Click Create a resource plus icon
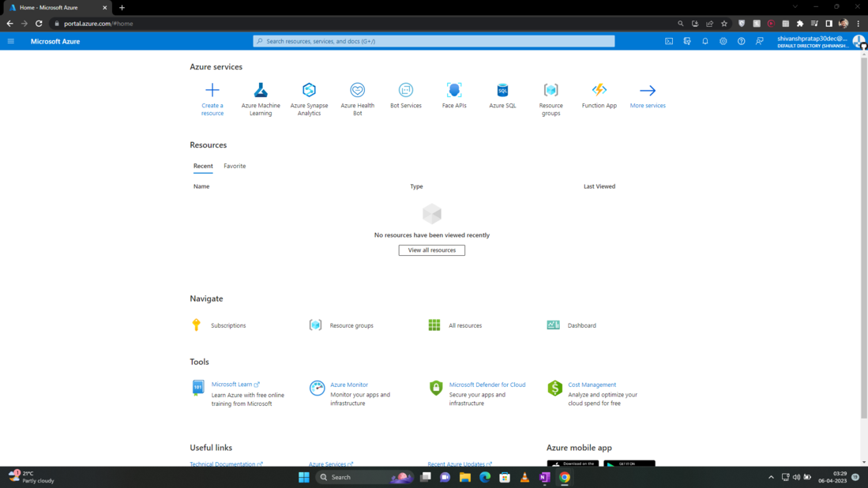Image resolution: width=868 pixels, height=488 pixels. (212, 90)
